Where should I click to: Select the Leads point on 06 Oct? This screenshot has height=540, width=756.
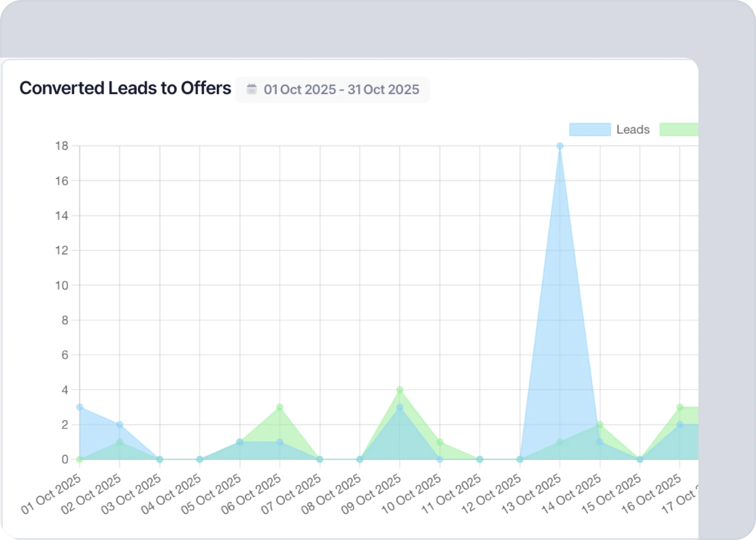[280, 442]
